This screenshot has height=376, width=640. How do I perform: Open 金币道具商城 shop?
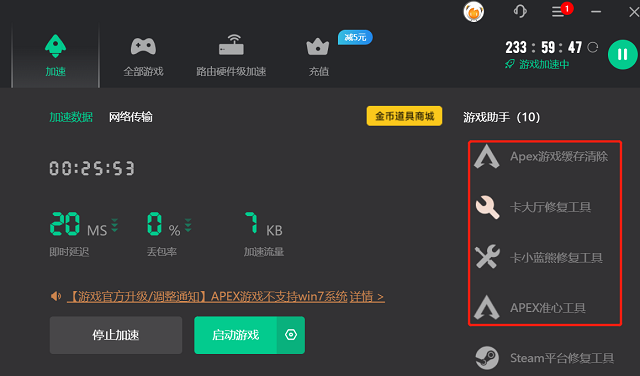tap(404, 116)
